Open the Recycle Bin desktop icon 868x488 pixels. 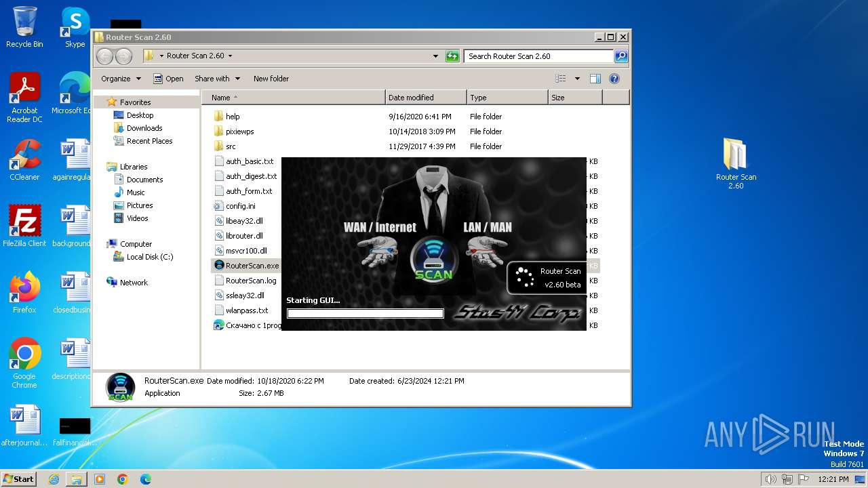coord(24,27)
